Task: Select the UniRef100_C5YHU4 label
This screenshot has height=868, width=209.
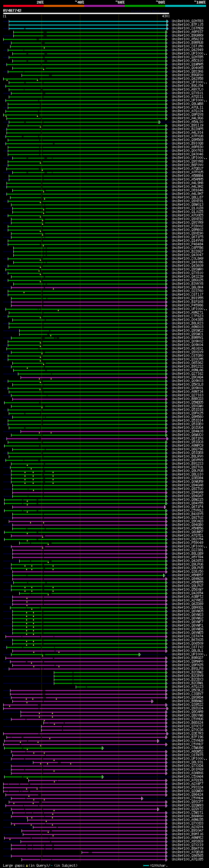Action: click(187, 798)
